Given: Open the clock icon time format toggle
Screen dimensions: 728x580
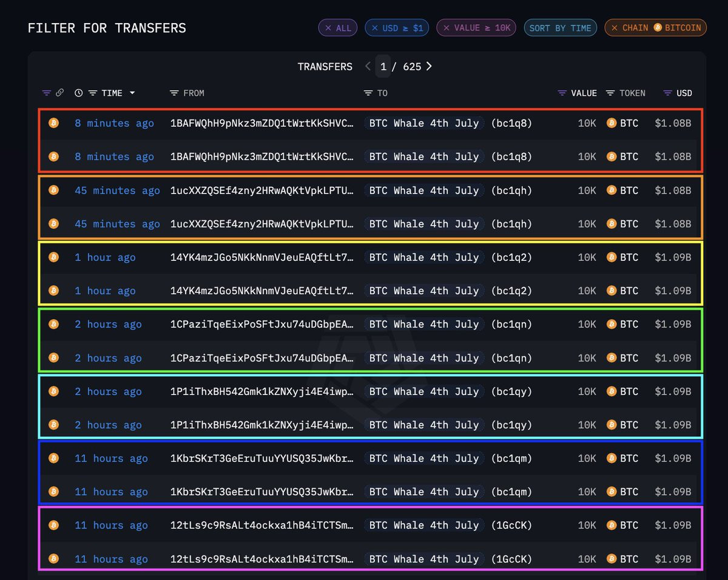Looking at the screenshot, I should 79,93.
